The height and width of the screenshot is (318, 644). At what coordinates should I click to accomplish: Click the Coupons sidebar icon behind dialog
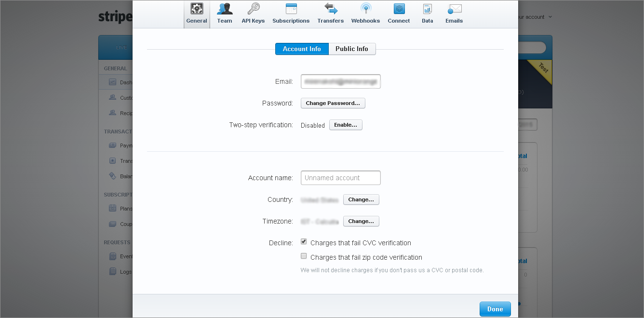tap(112, 224)
